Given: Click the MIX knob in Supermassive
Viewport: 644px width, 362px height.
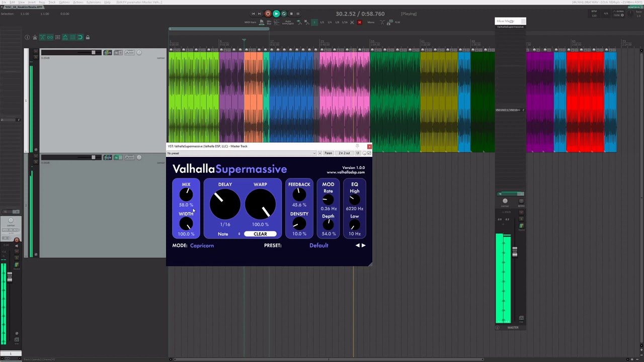Looking at the screenshot, I should (186, 195).
